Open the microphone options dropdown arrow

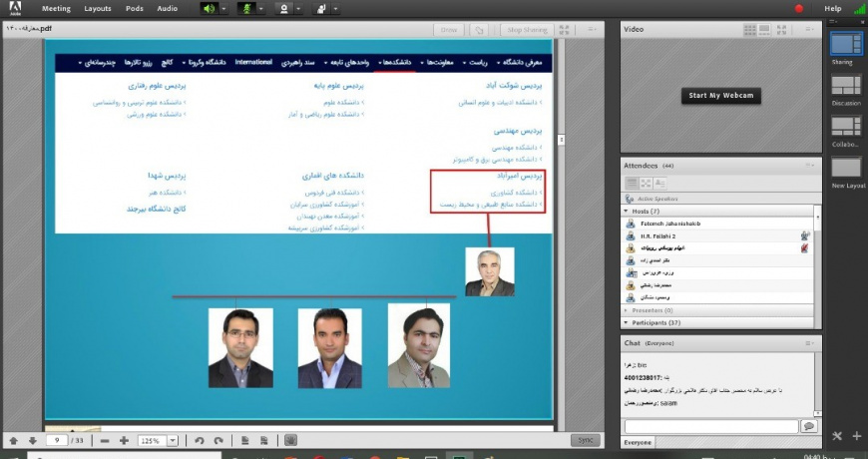260,9
